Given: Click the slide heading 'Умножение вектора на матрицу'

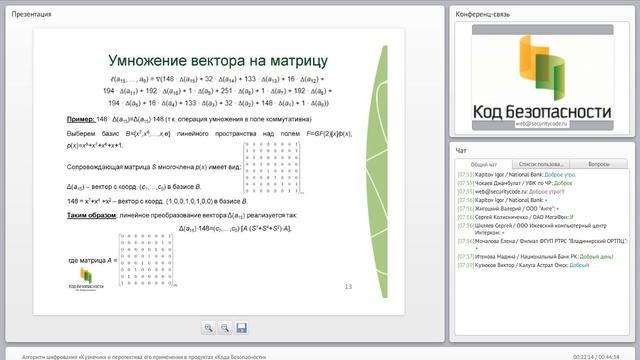Looking at the screenshot, I should tap(218, 60).
